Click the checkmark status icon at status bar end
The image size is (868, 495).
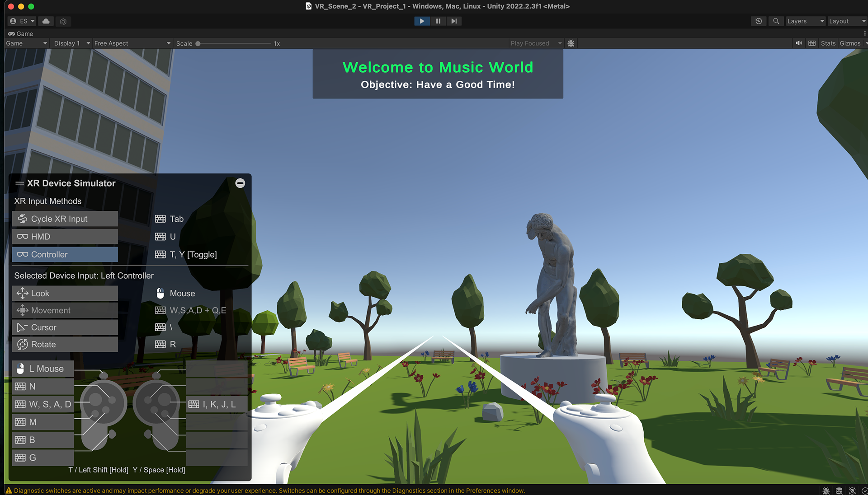point(864,491)
